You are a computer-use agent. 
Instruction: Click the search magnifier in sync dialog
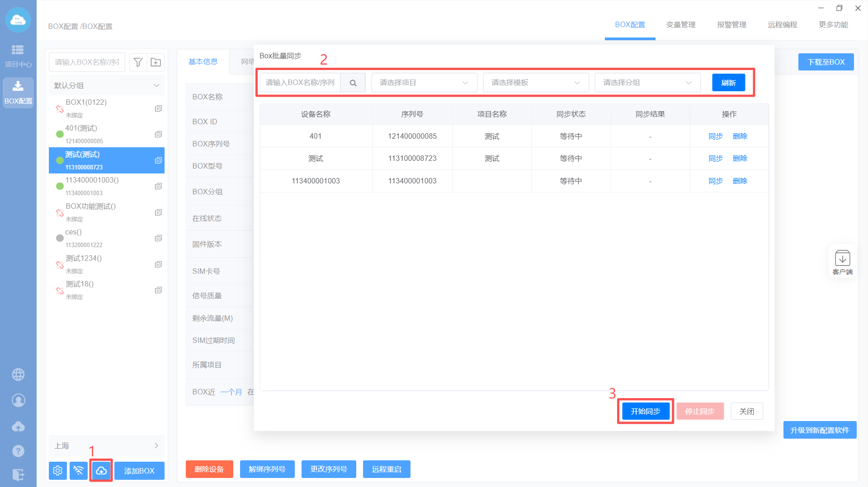pos(353,83)
